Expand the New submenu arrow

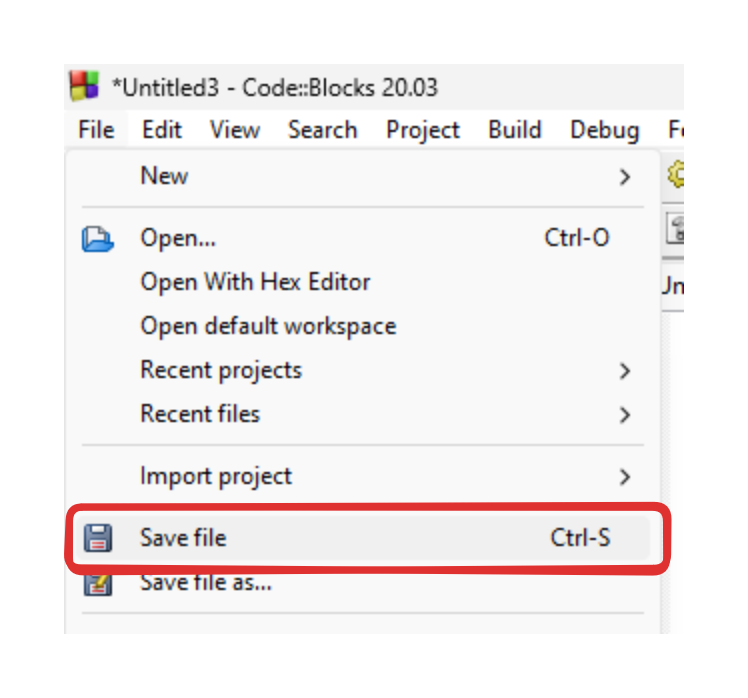pyautogui.click(x=625, y=177)
